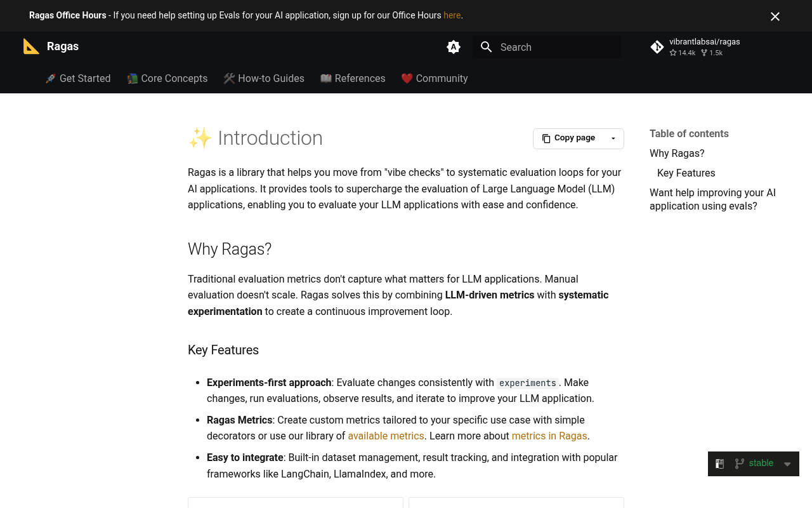Viewport: 812px width, 508px height.
Task: Click the 14.4k stars count
Action: tap(683, 53)
